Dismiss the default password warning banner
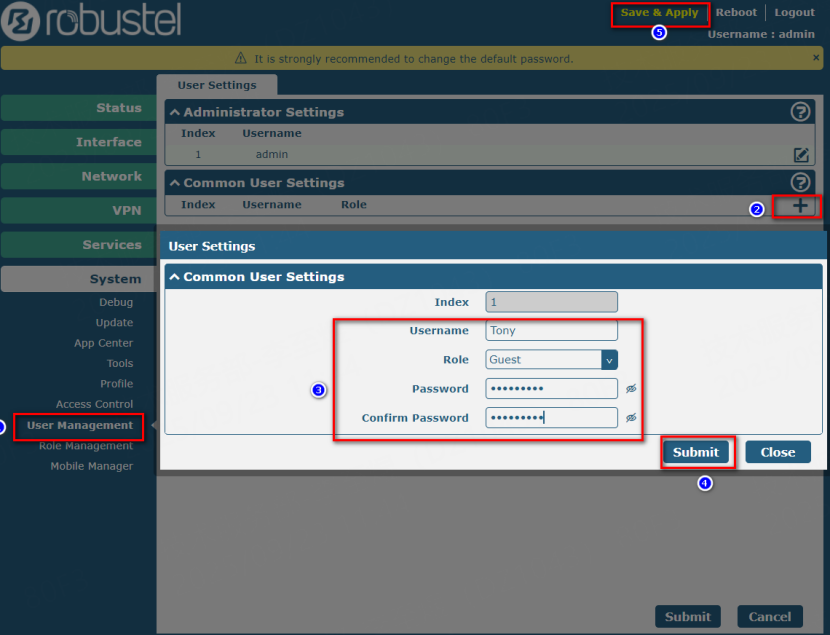The height and width of the screenshot is (635, 830). pos(816,58)
